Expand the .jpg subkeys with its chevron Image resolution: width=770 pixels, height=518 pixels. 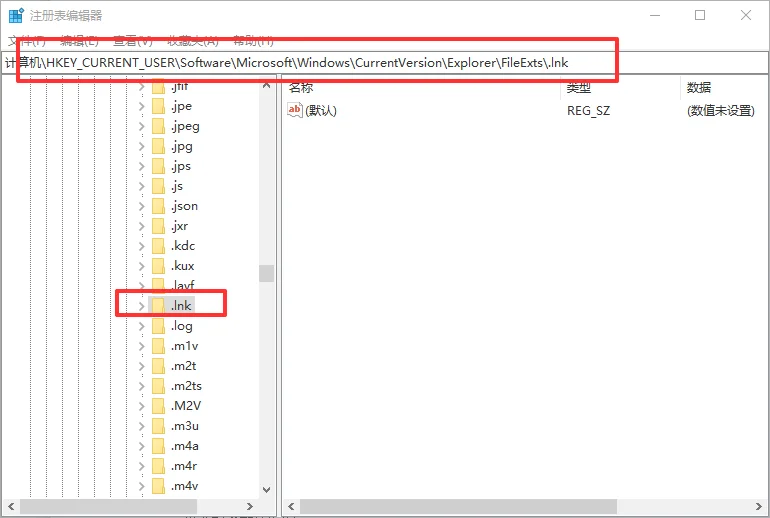point(141,146)
